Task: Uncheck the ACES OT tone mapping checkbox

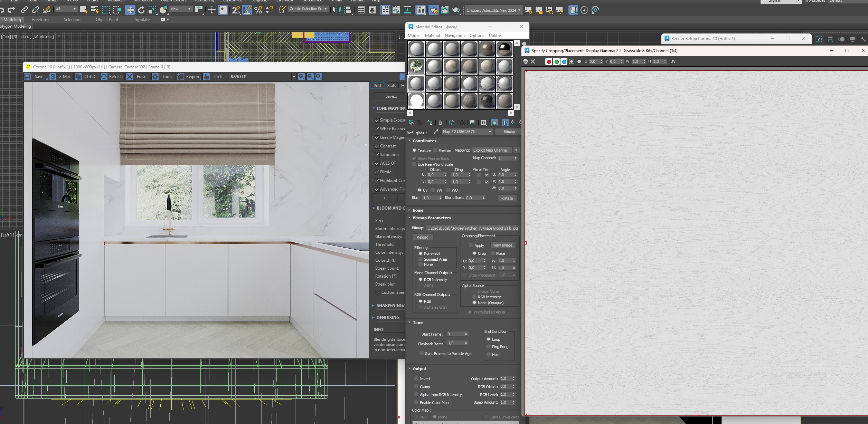Action: tap(377, 163)
